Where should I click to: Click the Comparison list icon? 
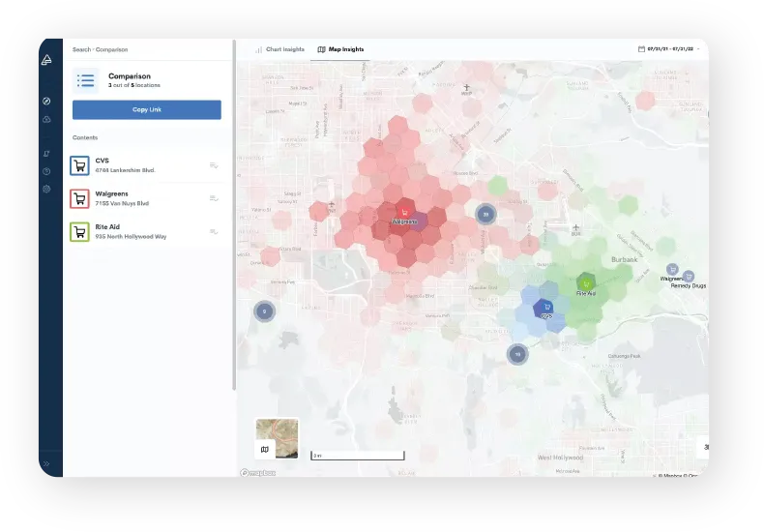(86, 80)
